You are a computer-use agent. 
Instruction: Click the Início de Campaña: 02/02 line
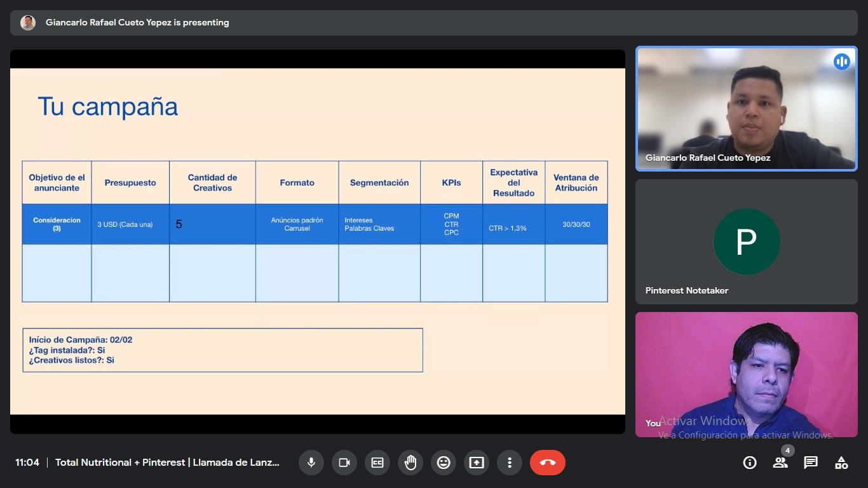tap(81, 340)
